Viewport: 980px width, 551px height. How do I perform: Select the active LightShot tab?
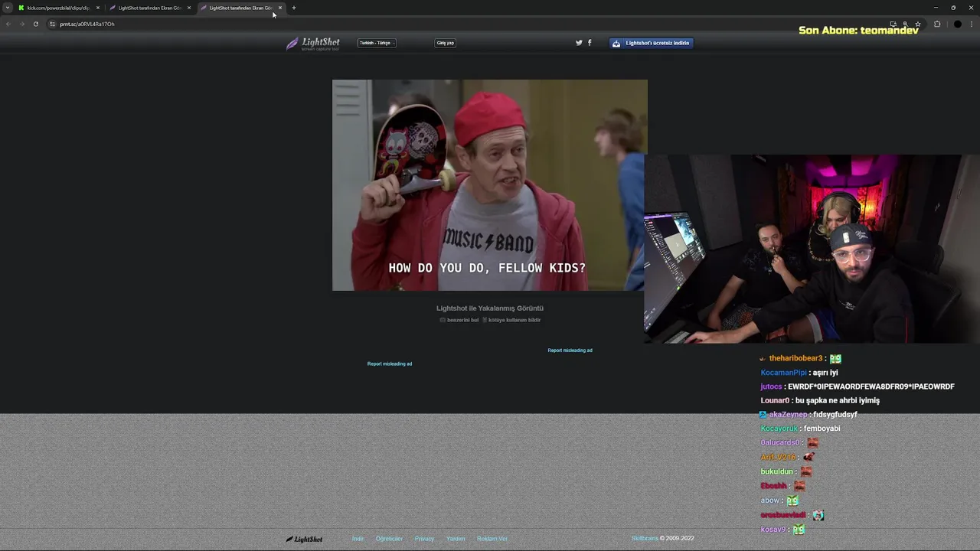point(240,8)
